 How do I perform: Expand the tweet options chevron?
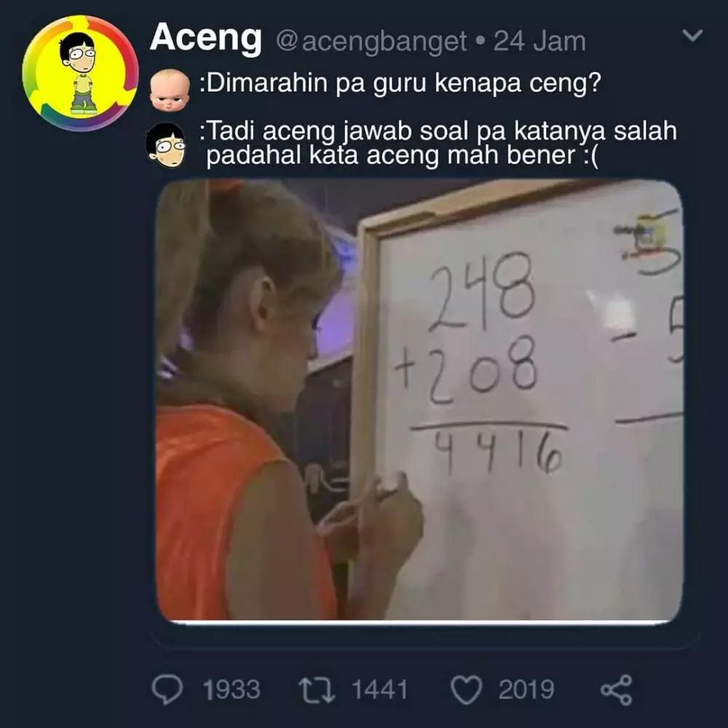(x=692, y=35)
